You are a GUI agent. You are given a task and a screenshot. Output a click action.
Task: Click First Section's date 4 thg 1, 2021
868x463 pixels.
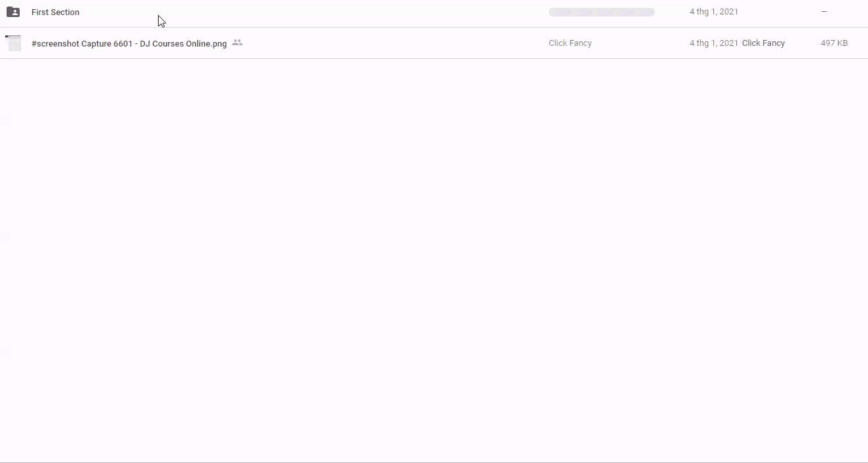point(713,12)
